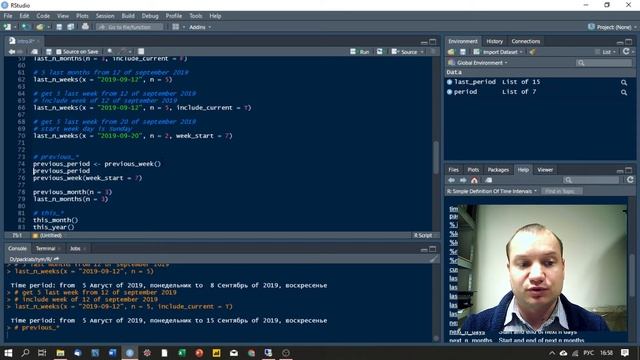The width and height of the screenshot is (640, 360).
Task: Click the New File icon in main toolbar
Action: click(x=7, y=27)
